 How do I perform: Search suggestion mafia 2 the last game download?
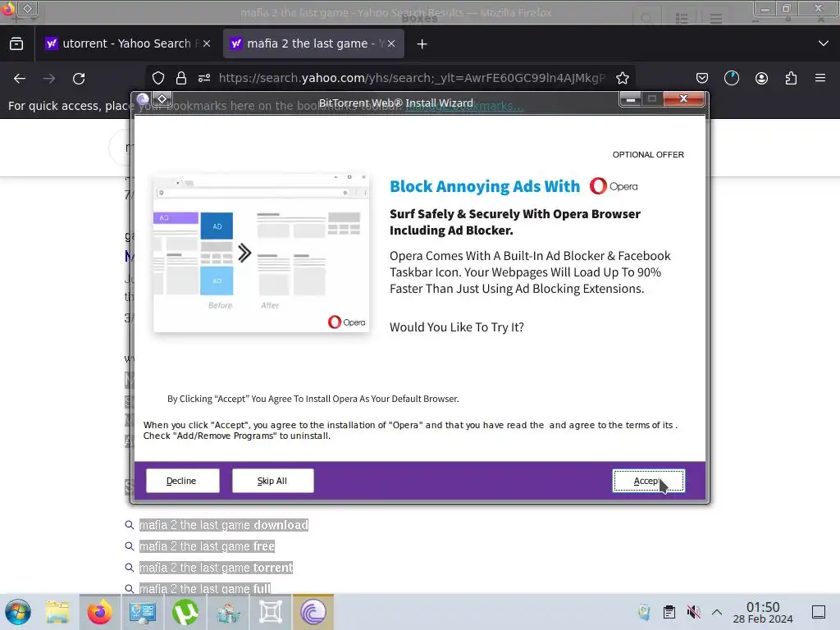tap(223, 525)
